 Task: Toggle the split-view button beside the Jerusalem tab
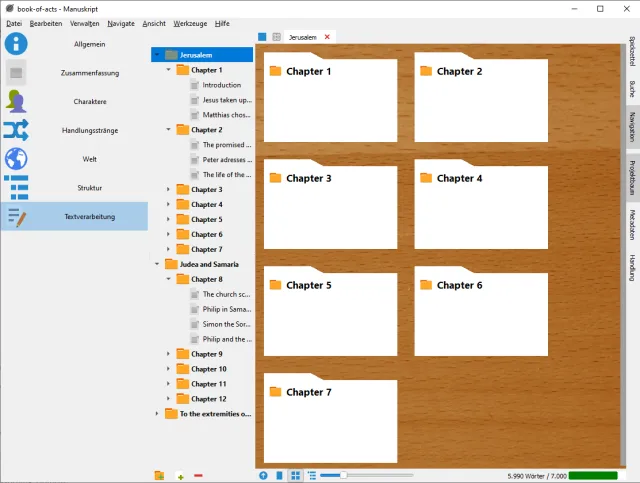tap(276, 37)
